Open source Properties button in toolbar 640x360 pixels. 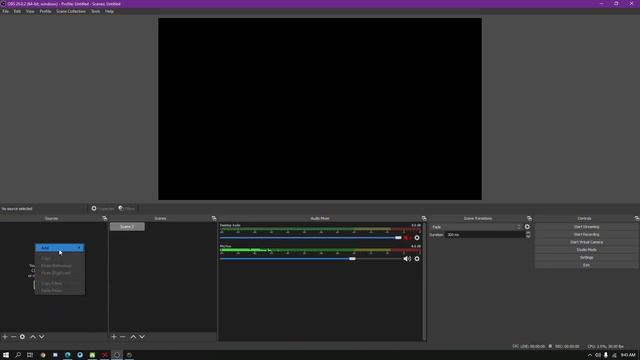(103, 209)
